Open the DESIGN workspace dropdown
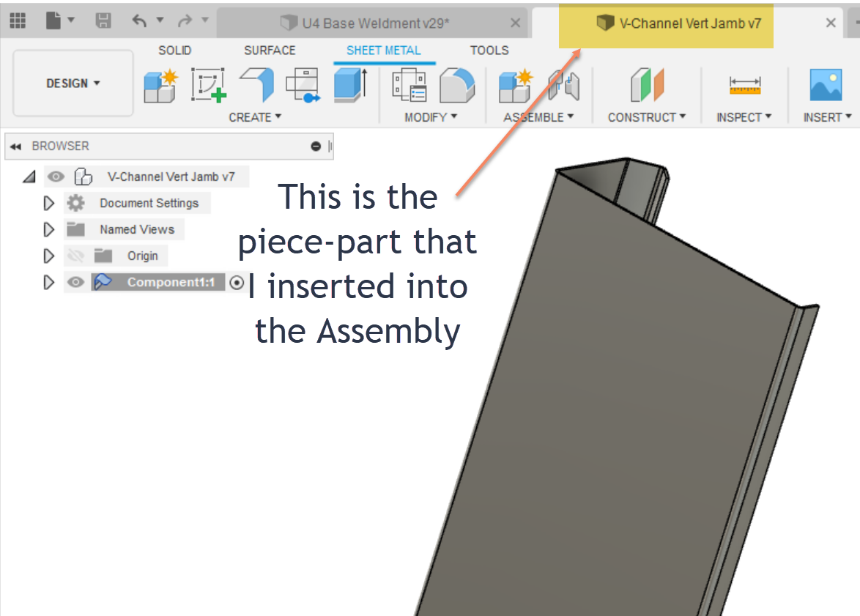860x616 pixels. pyautogui.click(x=72, y=83)
